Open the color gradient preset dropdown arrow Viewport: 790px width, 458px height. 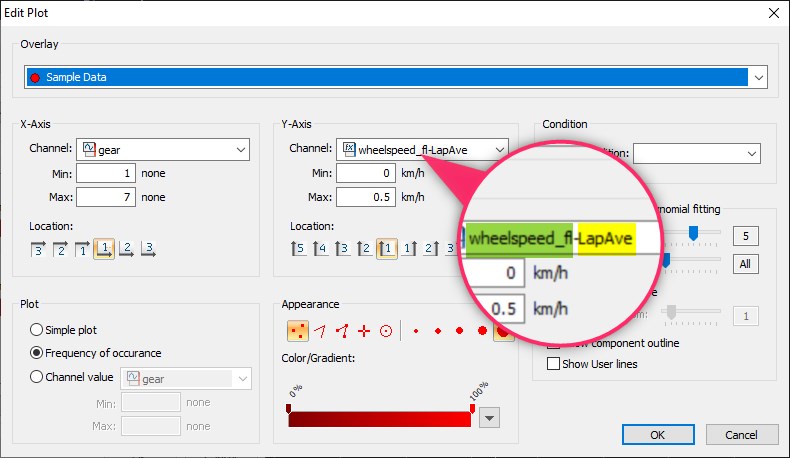coord(489,418)
